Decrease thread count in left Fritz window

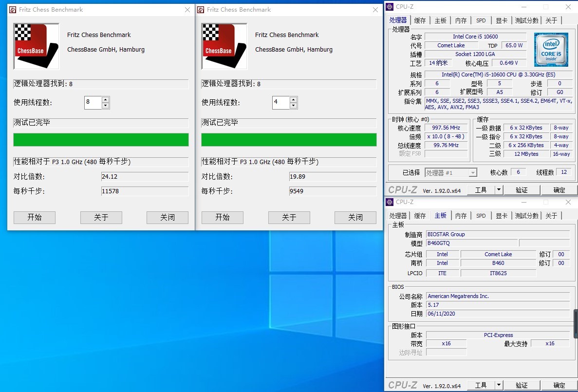[x=106, y=106]
